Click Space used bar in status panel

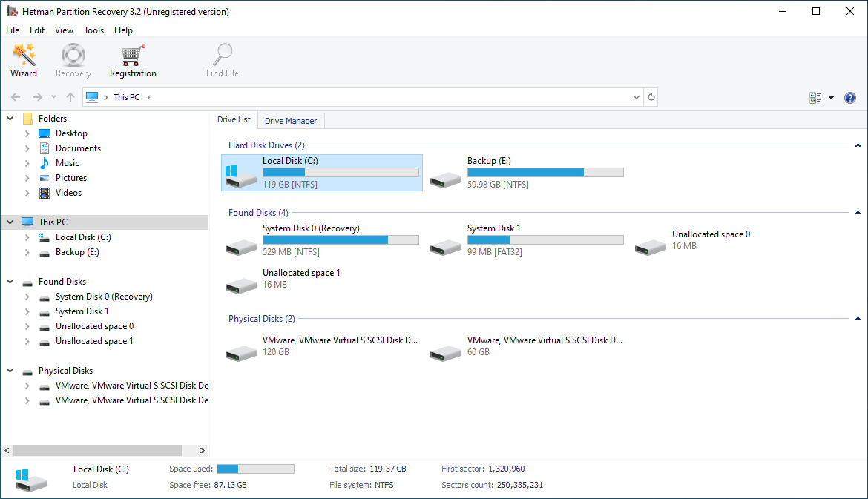coord(255,469)
